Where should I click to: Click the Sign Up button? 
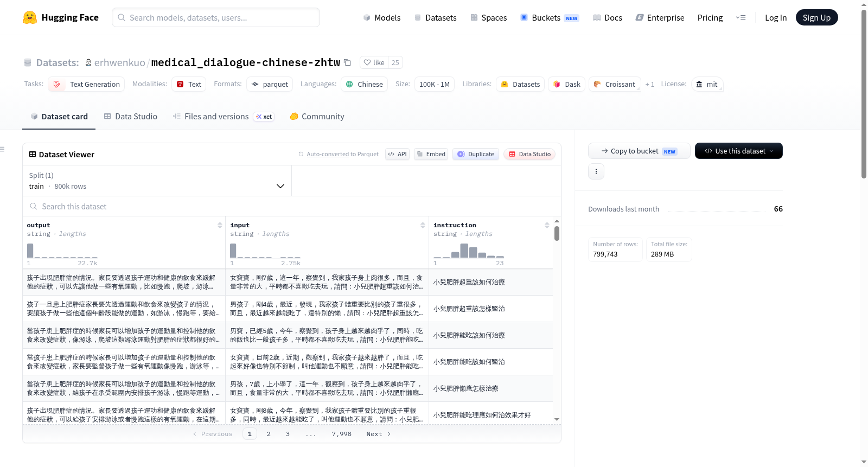(x=816, y=17)
